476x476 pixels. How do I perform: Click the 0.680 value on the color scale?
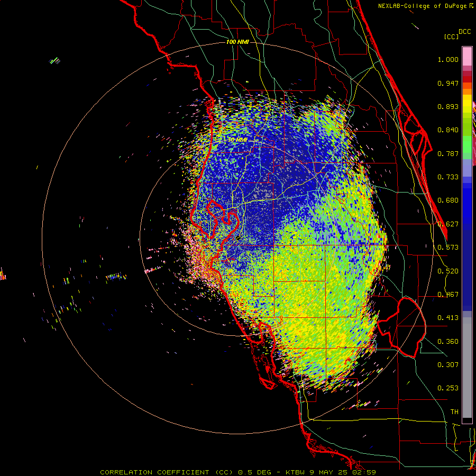tap(448, 200)
